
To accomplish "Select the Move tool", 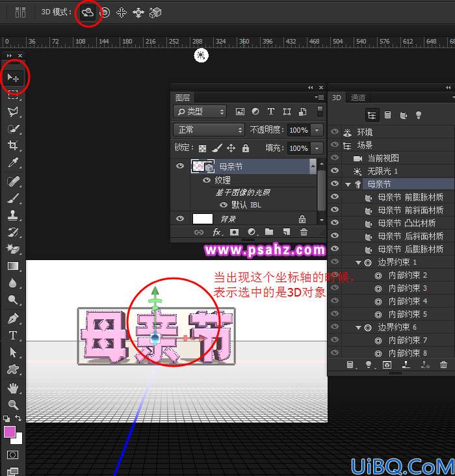I will click(x=13, y=78).
